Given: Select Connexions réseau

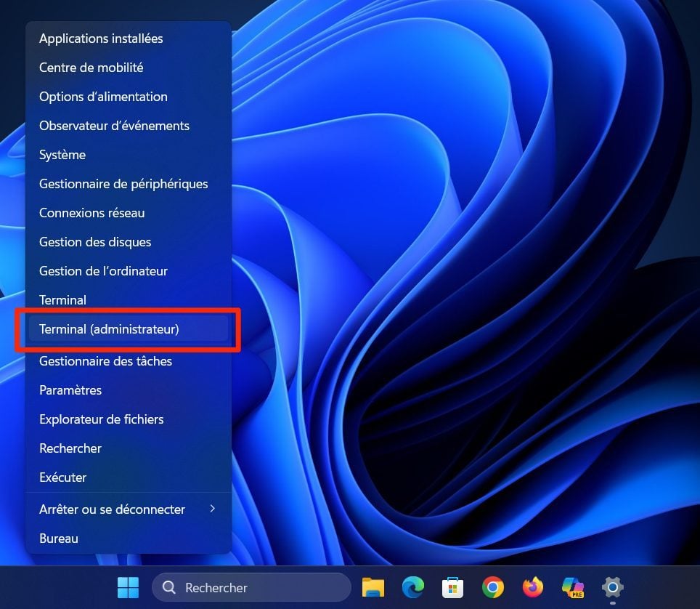Looking at the screenshot, I should point(129,213).
